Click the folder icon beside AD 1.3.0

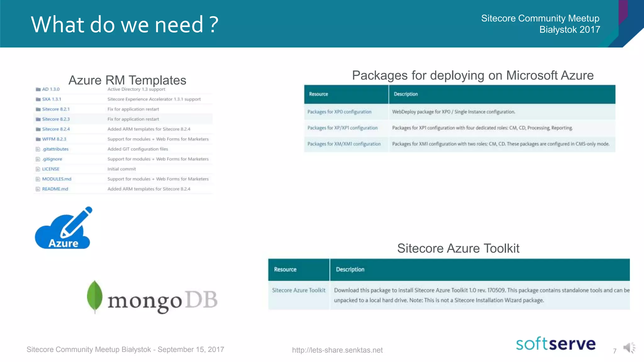38,89
